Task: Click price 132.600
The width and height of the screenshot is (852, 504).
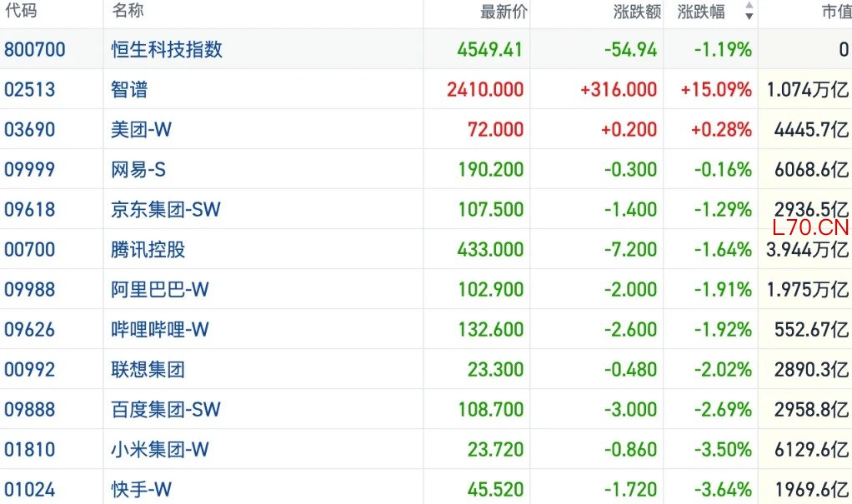Action: tap(491, 330)
